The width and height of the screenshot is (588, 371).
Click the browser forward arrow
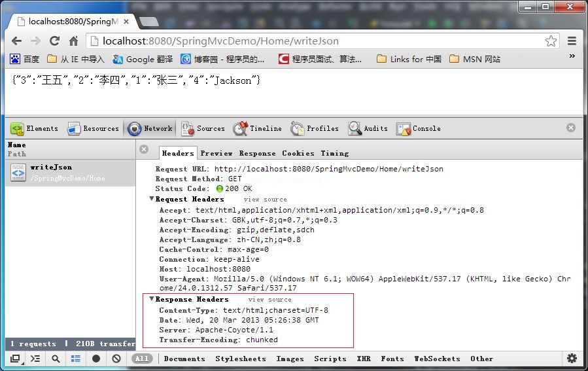pyautogui.click(x=35, y=41)
